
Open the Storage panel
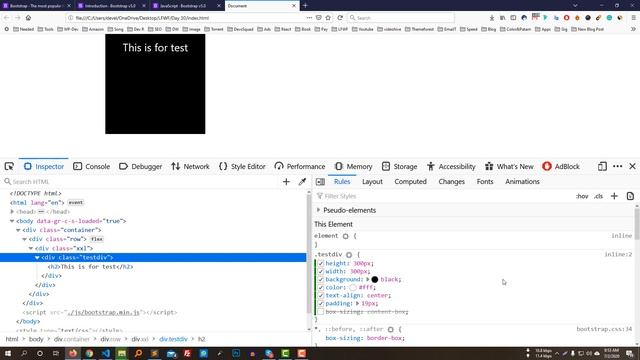(x=399, y=167)
